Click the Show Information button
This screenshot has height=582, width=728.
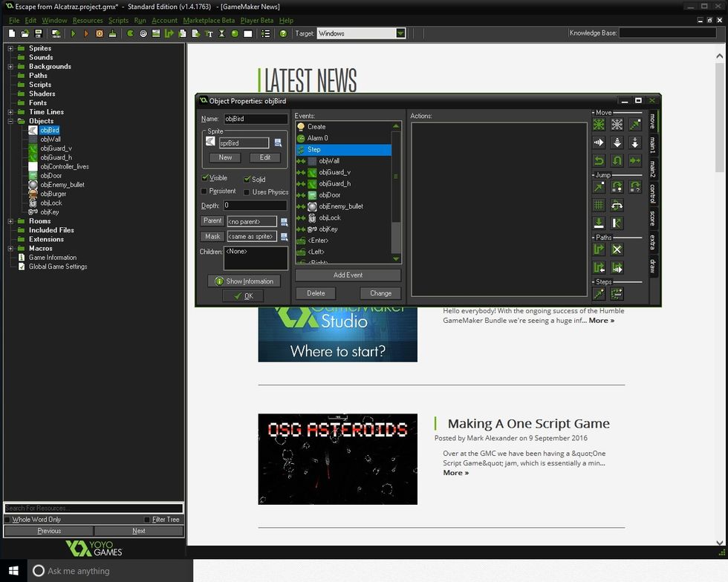coord(244,281)
